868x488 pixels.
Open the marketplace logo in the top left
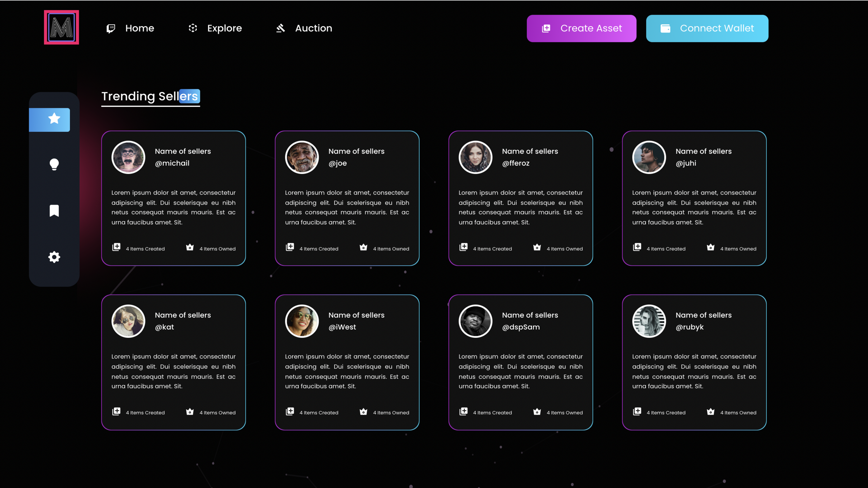pyautogui.click(x=61, y=27)
